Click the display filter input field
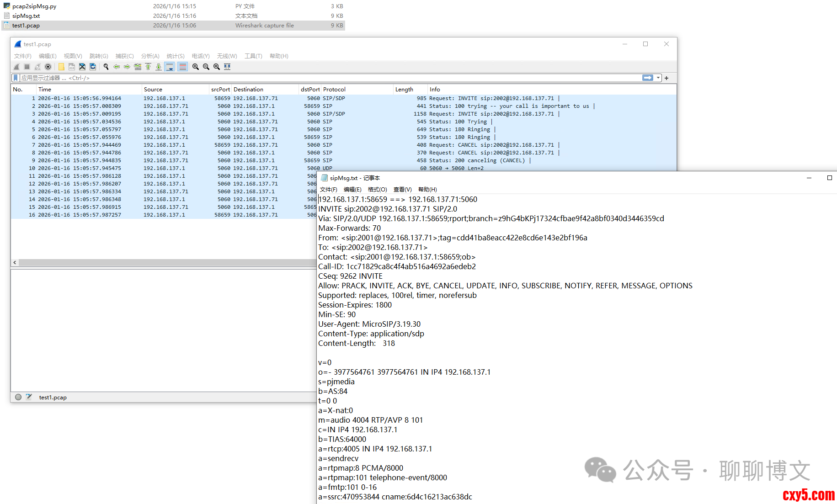Viewport: 837px width, 504px height. [320, 78]
